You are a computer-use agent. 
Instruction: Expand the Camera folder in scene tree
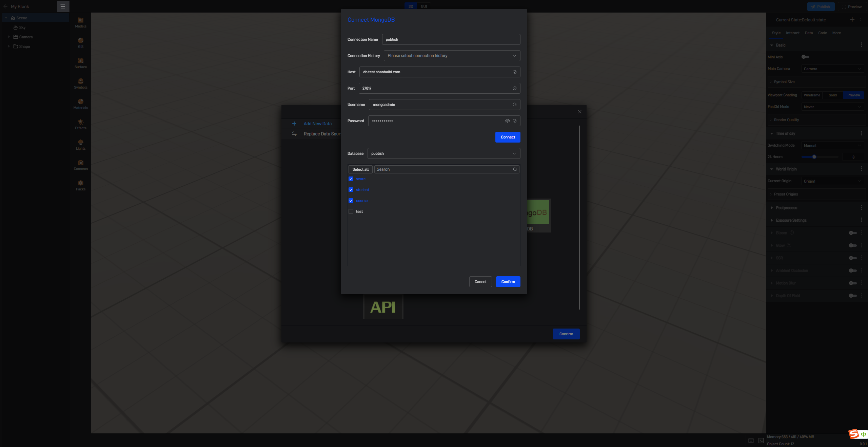pyautogui.click(x=9, y=37)
